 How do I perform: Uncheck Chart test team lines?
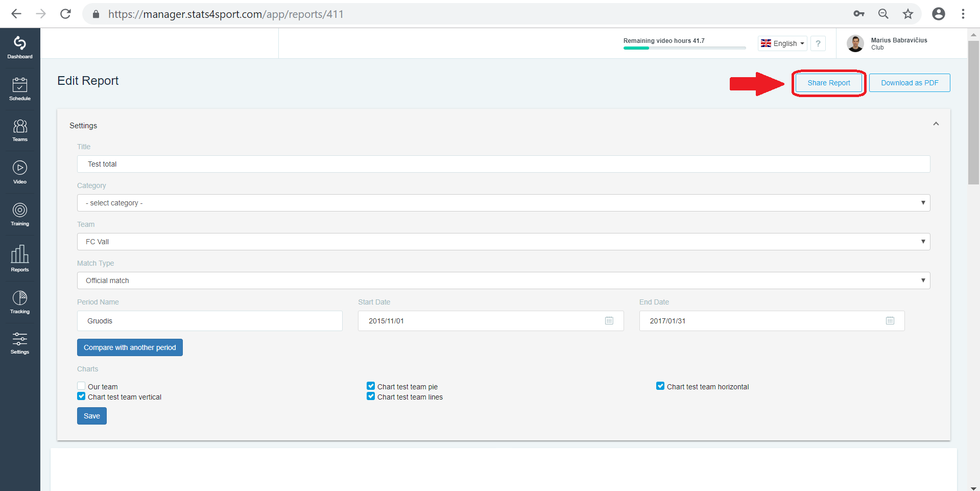[x=371, y=396]
